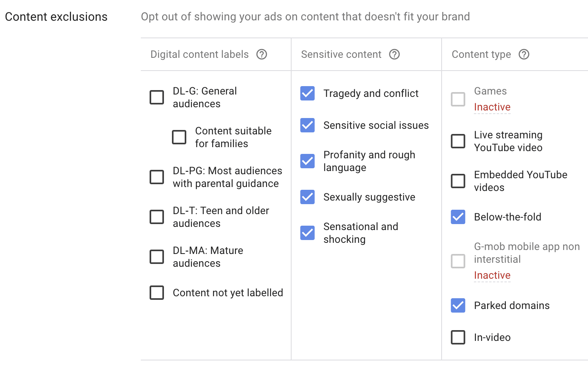This screenshot has width=588, height=370.
Task: Click the Sensitive content help icon
Action: (x=395, y=54)
